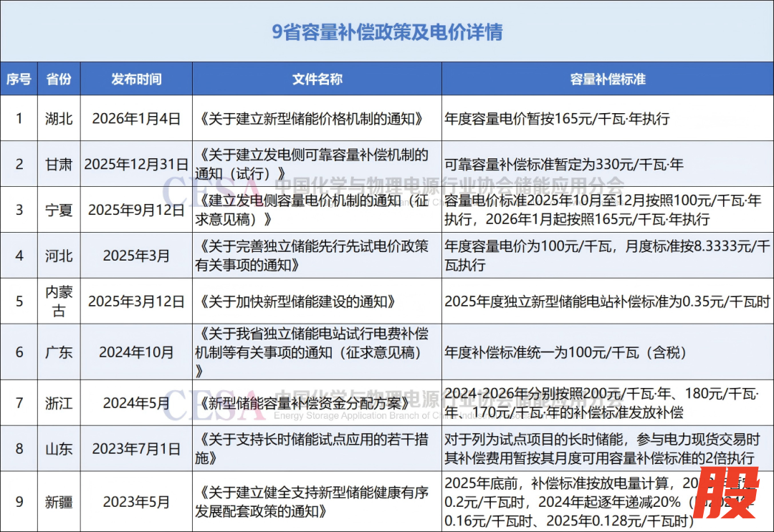Click the red 股 logo in the corner
This screenshot has height=532, width=774.
(727, 494)
